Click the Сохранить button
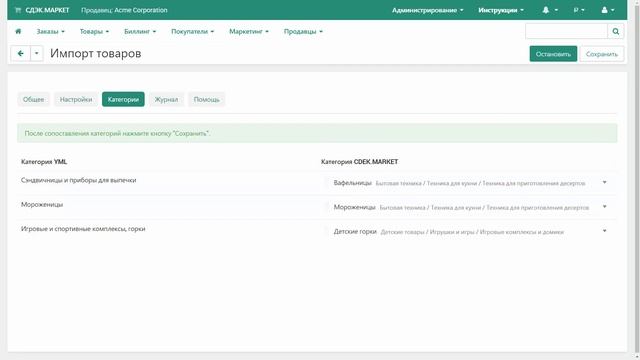This screenshot has width=640, height=360. [602, 54]
